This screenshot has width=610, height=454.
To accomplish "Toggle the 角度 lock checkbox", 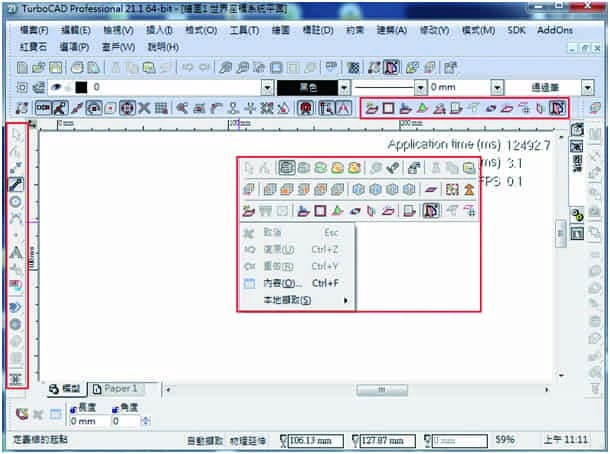I will (x=114, y=408).
